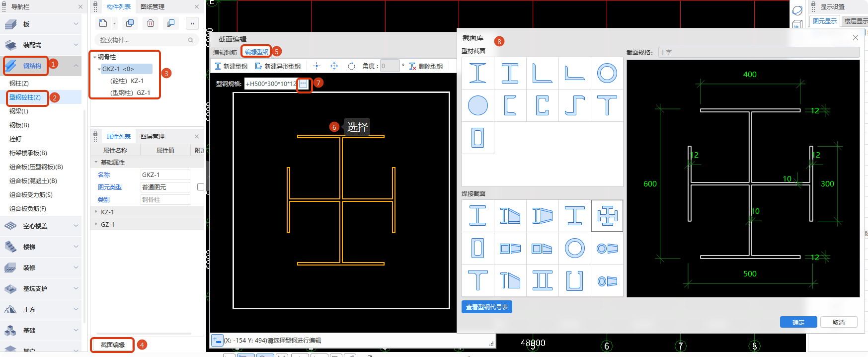Viewport: 868px width, 357px height.
Task: Click the 删除型钢 button
Action: [x=426, y=66]
